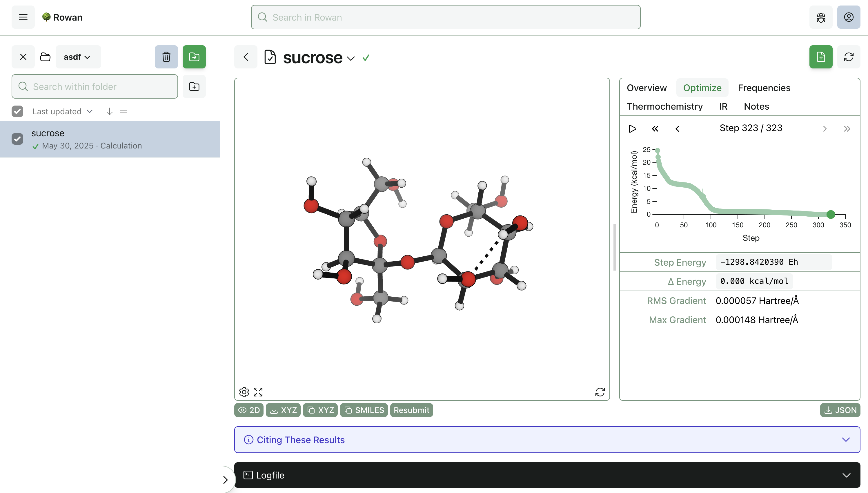868x493 pixels.
Task: Jump to last optimization step
Action: [847, 129]
